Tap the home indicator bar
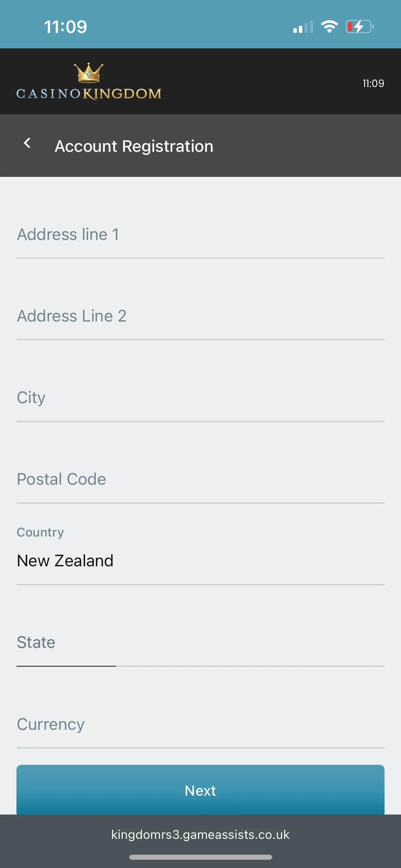Screen dimensions: 401x868 coord(200,857)
